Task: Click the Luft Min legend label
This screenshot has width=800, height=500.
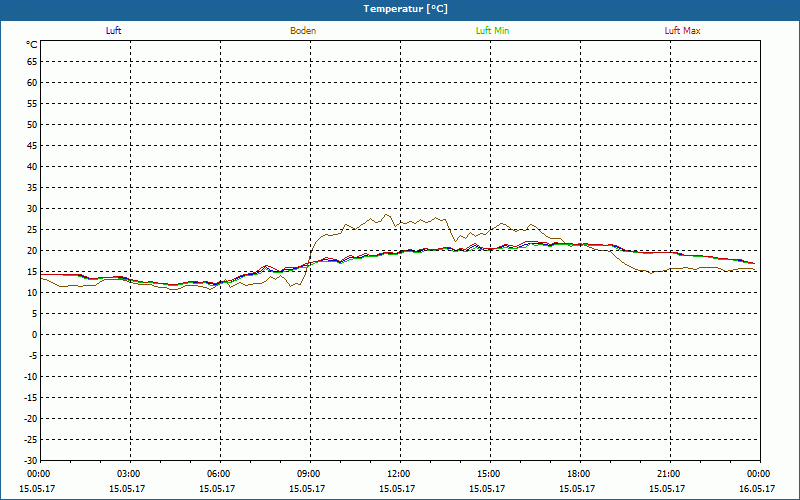Action: click(492, 31)
